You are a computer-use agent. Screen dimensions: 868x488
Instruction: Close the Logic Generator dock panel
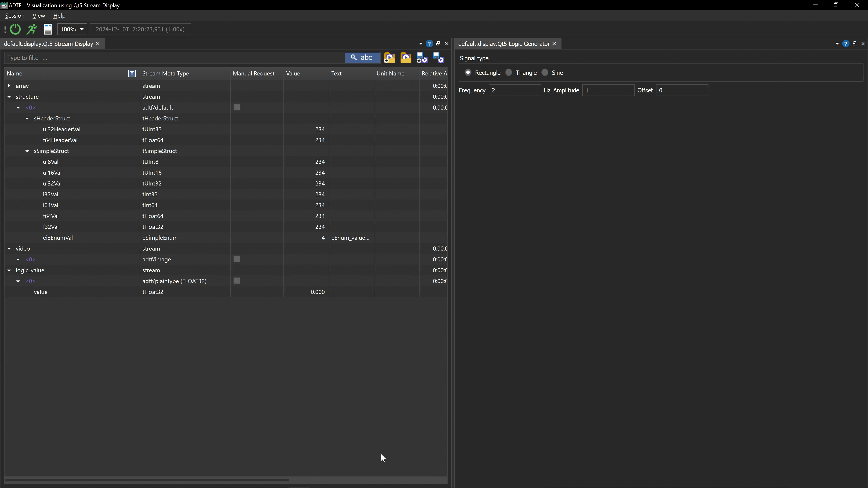pyautogui.click(x=863, y=44)
